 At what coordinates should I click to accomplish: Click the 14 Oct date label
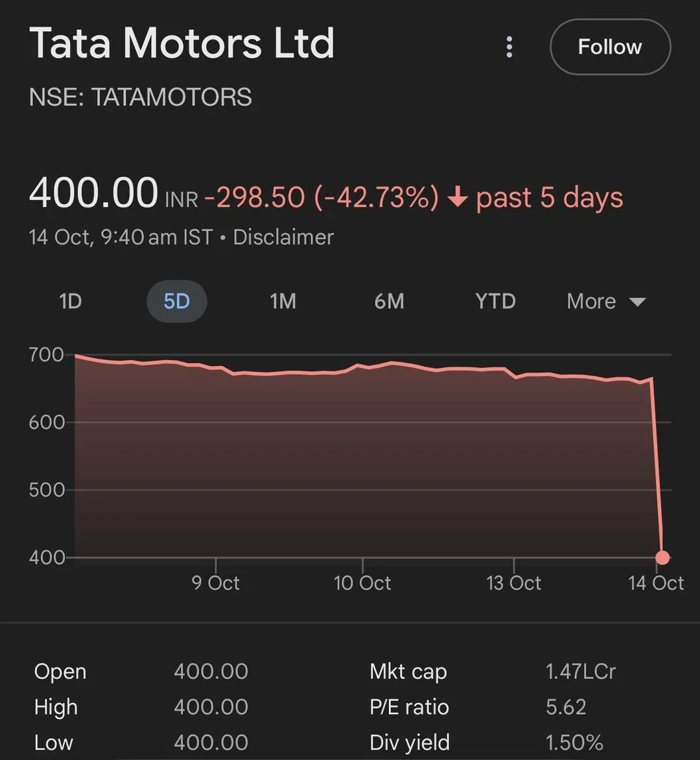coord(656,582)
